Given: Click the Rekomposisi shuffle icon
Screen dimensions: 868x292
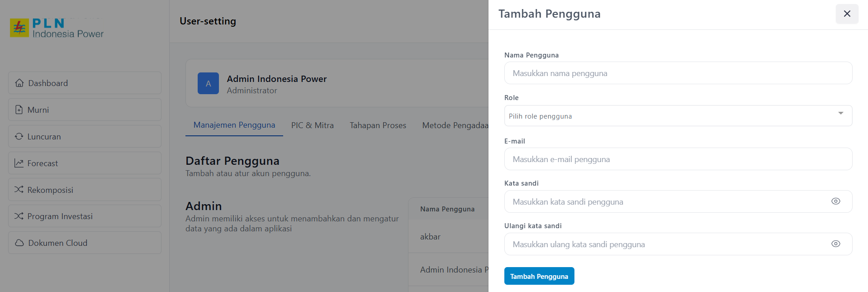Looking at the screenshot, I should [x=19, y=190].
